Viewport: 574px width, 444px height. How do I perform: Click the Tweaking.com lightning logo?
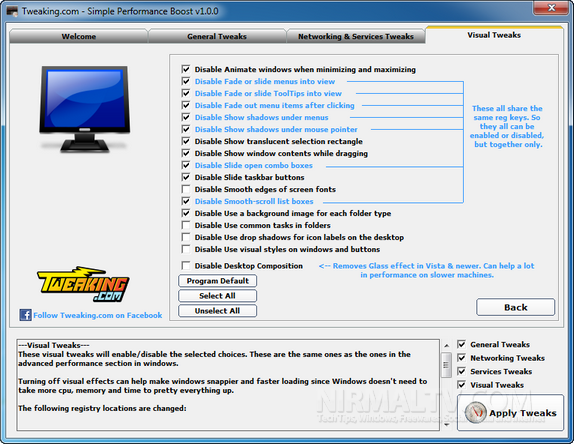click(x=83, y=284)
